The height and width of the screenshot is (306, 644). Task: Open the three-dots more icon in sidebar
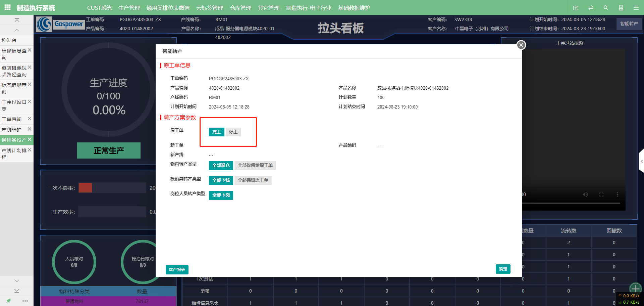[x=25, y=301]
